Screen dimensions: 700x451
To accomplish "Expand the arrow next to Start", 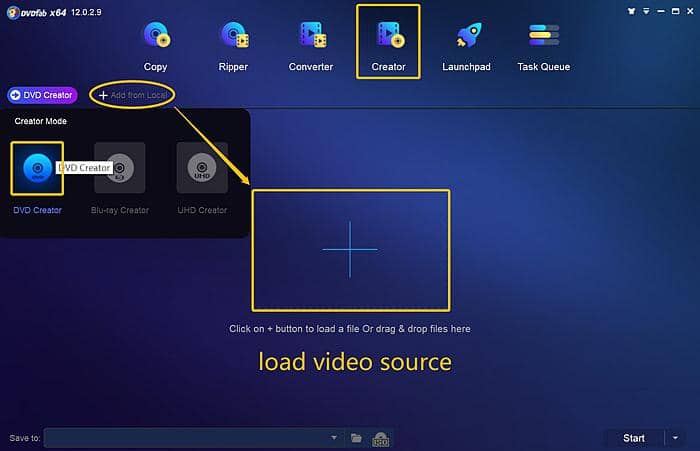I will 675,438.
